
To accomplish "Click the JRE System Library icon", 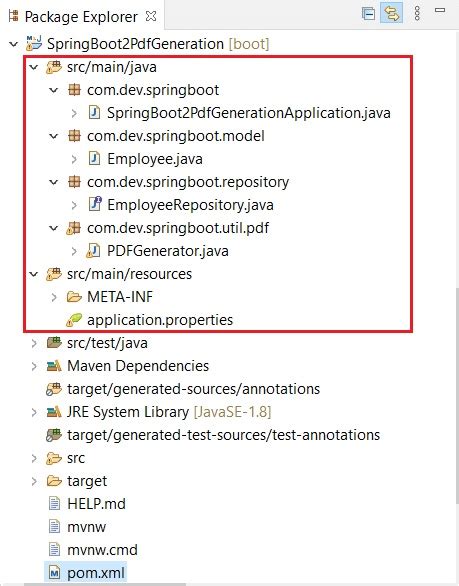I will pyautogui.click(x=54, y=412).
